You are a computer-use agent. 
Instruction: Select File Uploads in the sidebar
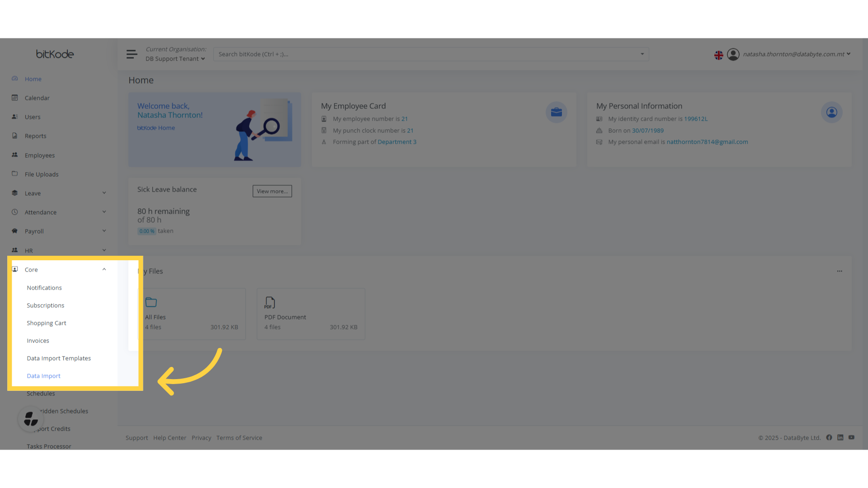point(41,174)
